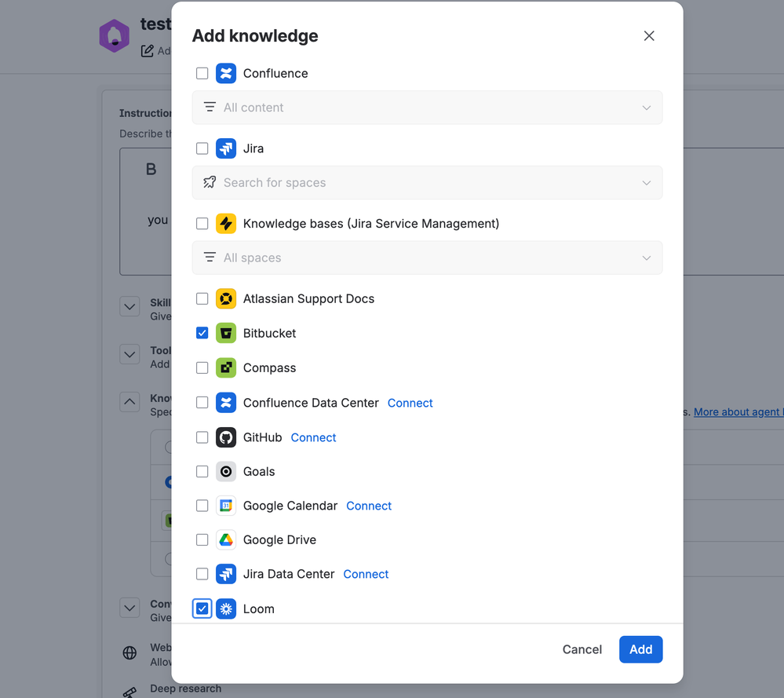Tick the Jira Data Center checkbox
This screenshot has height=698, width=784.
202,574
